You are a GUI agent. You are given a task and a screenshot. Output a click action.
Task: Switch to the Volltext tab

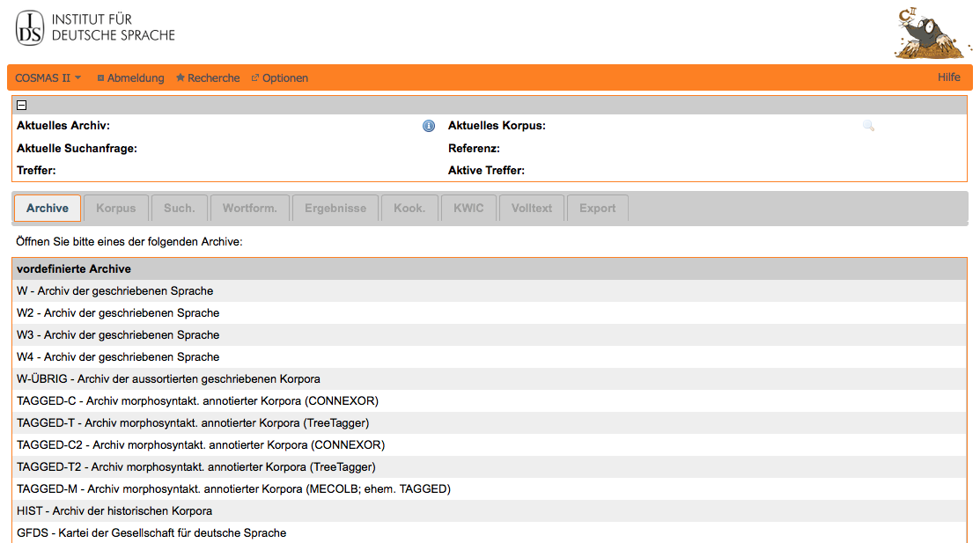click(x=532, y=208)
